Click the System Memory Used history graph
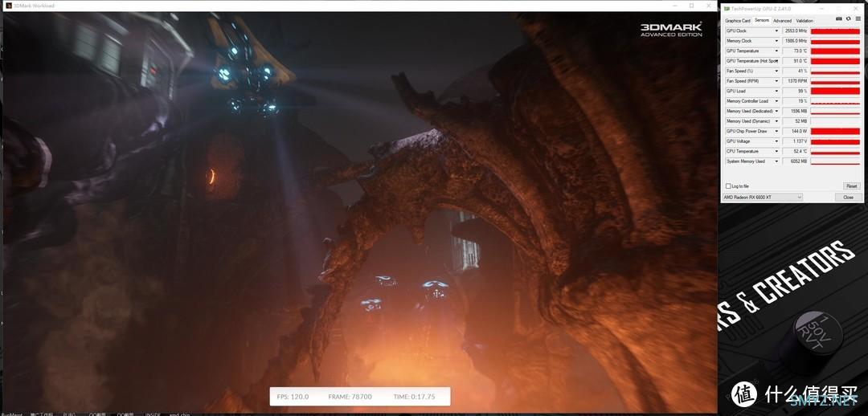The width and height of the screenshot is (868, 416). [835, 161]
